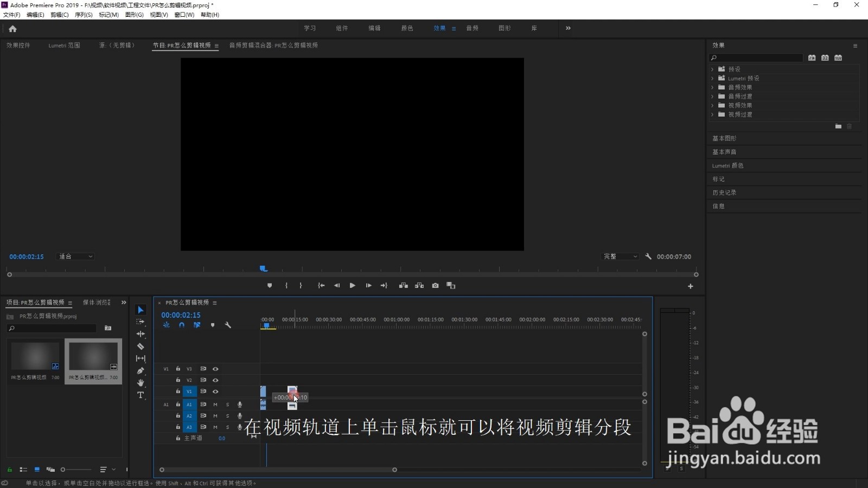Open the Lumetri 颜色 panel
This screenshot has width=868, height=488.
[x=728, y=165]
